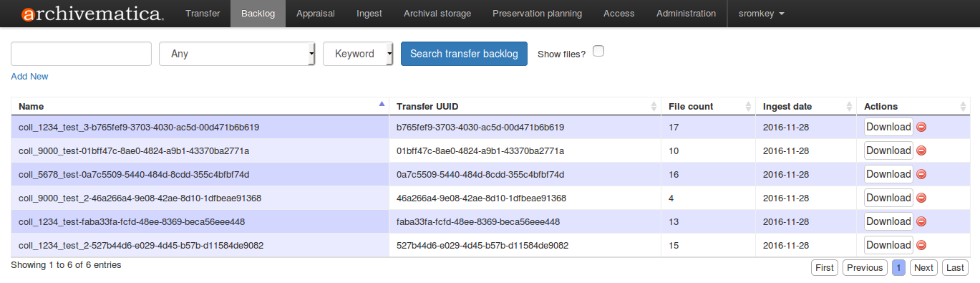This screenshot has height=283, width=980.
Task: Go to the Appraisal tab
Action: click(315, 14)
